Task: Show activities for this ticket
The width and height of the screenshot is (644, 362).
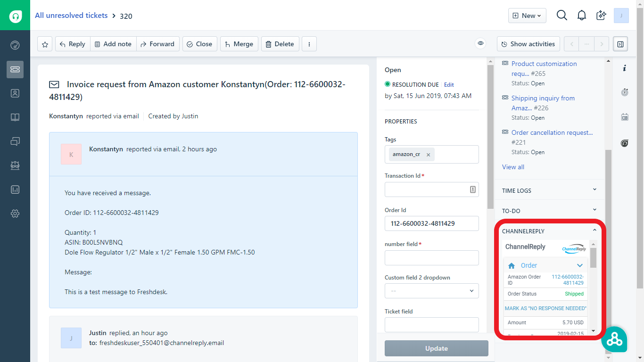Action: point(528,44)
